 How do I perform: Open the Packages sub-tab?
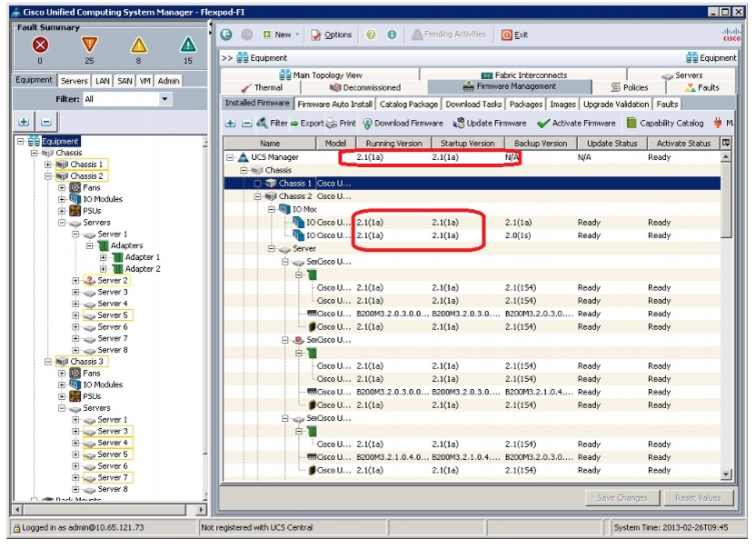coord(526,105)
